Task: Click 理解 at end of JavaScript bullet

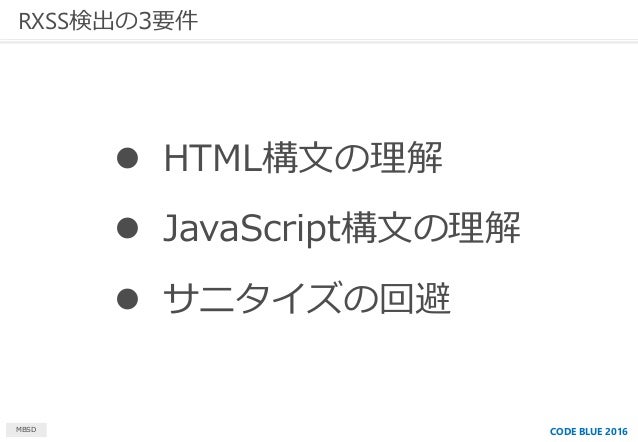Action: pyautogui.click(x=485, y=228)
